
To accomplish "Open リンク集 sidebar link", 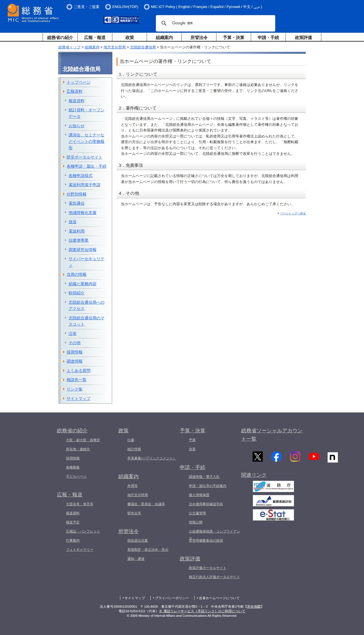I will [75, 389].
